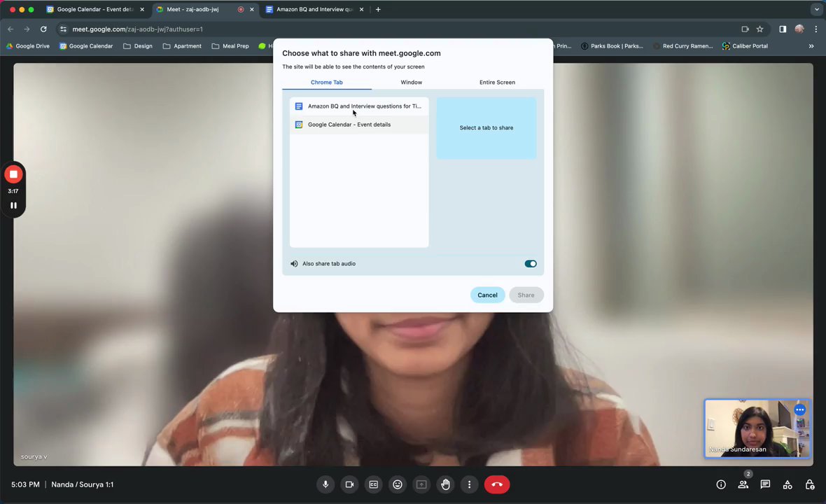Switch to Amazon BQ browser tab
This screenshot has width=826, height=504.
point(314,10)
